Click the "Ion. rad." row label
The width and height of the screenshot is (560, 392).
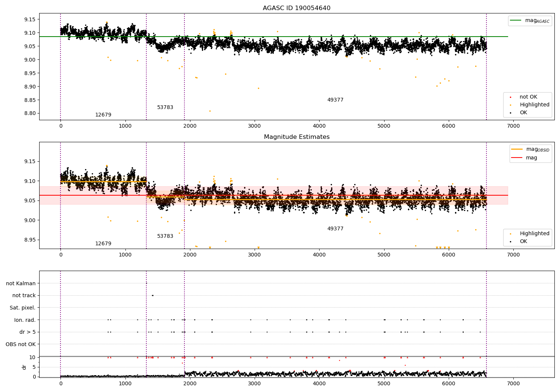[x=25, y=320]
